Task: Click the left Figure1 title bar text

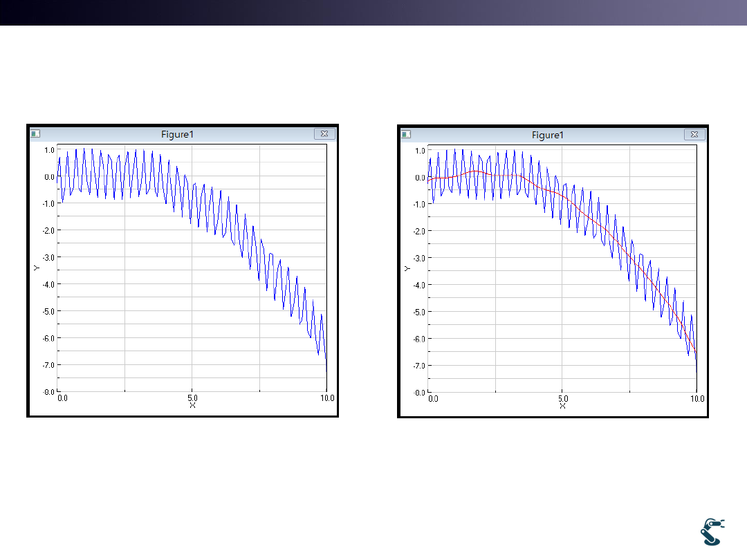Action: click(177, 135)
